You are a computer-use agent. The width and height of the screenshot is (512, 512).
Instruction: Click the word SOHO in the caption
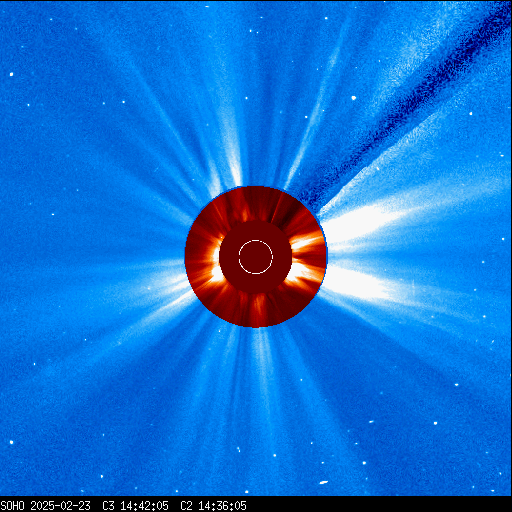[x=12, y=506]
